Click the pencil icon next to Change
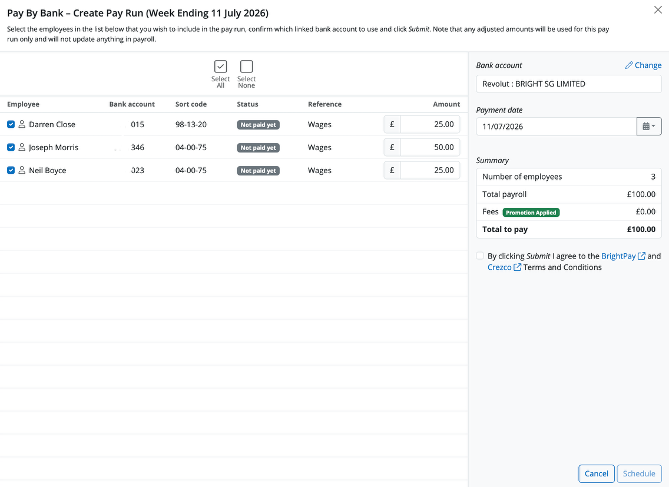Image resolution: width=670 pixels, height=488 pixels. tap(629, 65)
